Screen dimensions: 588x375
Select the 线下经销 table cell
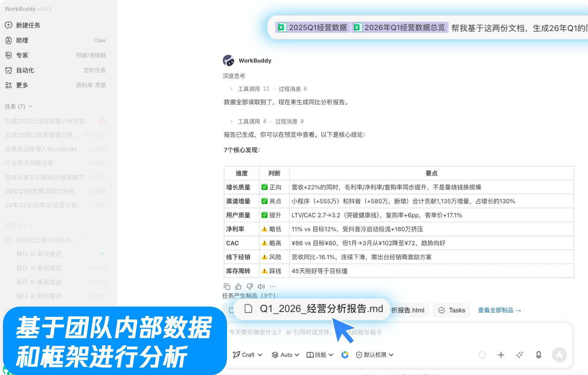241,257
